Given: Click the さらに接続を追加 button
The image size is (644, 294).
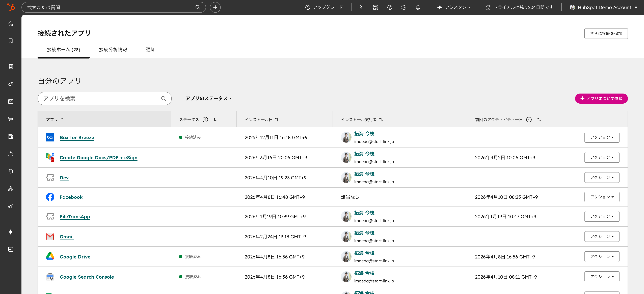Looking at the screenshot, I should pyautogui.click(x=606, y=33).
